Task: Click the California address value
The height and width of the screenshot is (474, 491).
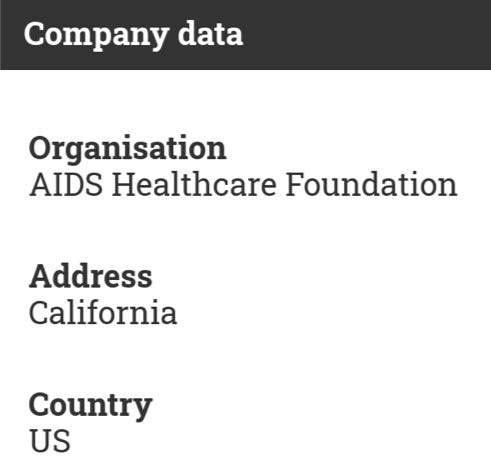Action: click(103, 312)
